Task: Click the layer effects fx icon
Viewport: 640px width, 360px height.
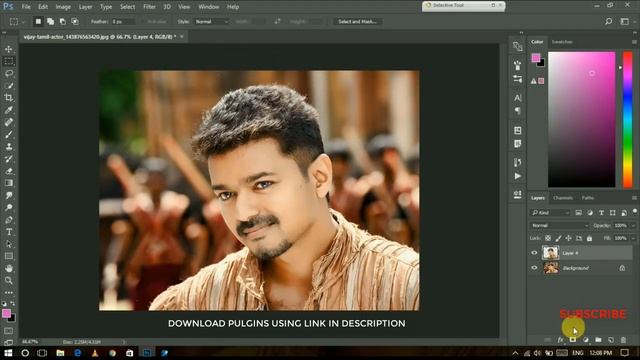Action: pyautogui.click(x=560, y=340)
